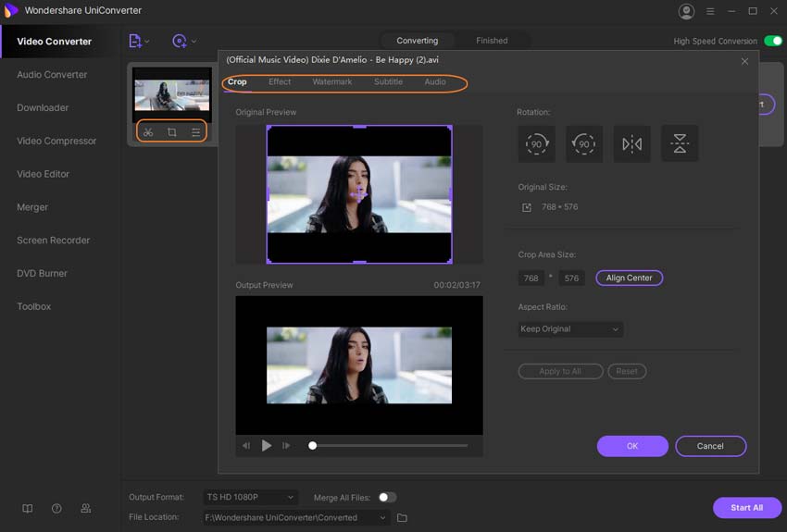Viewport: 787px width, 532px height.
Task: Click the OK button
Action: tap(632, 446)
